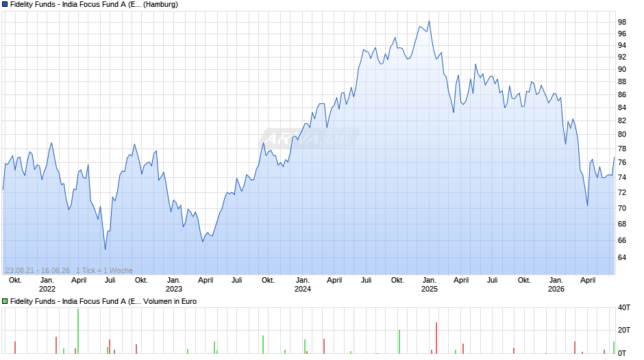Click the volume axis label 40T
Viewport: 644px width, 360px height.
(x=624, y=307)
